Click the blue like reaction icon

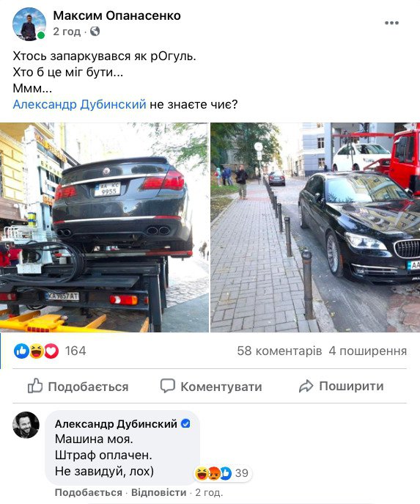21,351
